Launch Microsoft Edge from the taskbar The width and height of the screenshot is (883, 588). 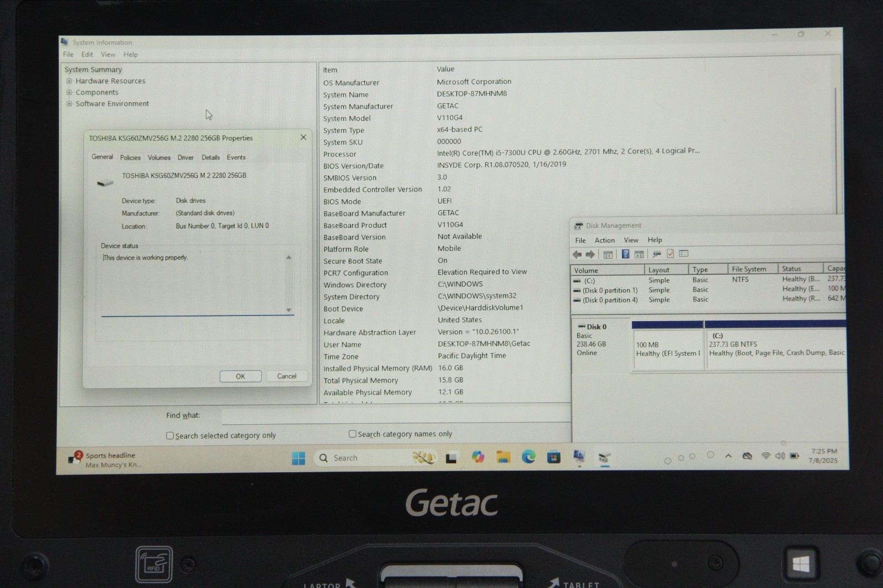tap(529, 457)
